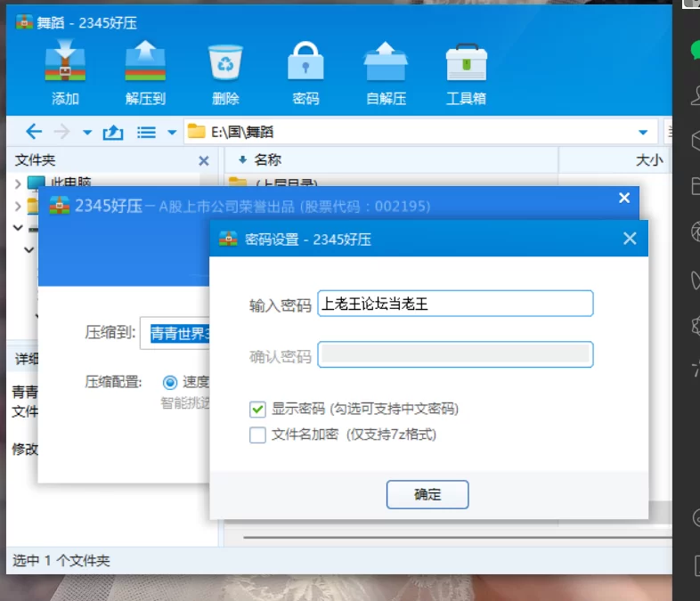Click the 确认密码 confirm password field
Screen dimensions: 700x601
tap(455, 354)
